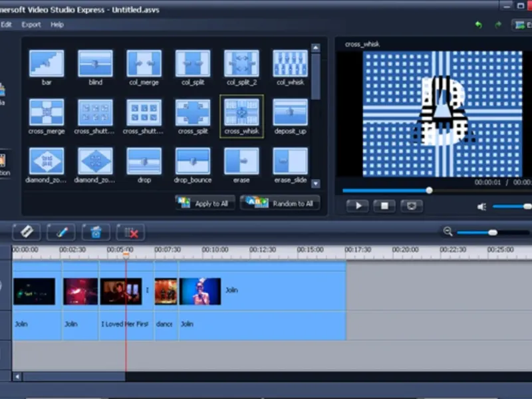Click the delete clip icon with red X
This screenshot has width=532, height=399.
pyautogui.click(x=130, y=232)
